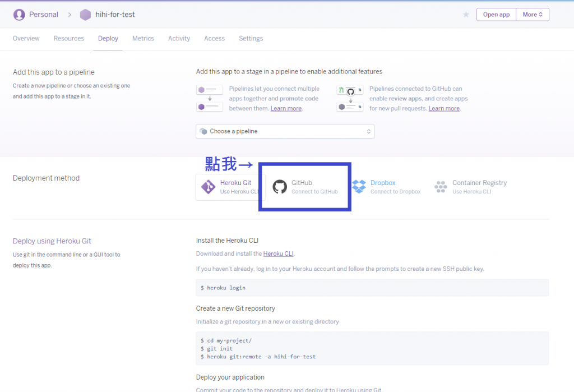The width and height of the screenshot is (574, 392).
Task: Click the heroku login command box
Action: click(372, 288)
